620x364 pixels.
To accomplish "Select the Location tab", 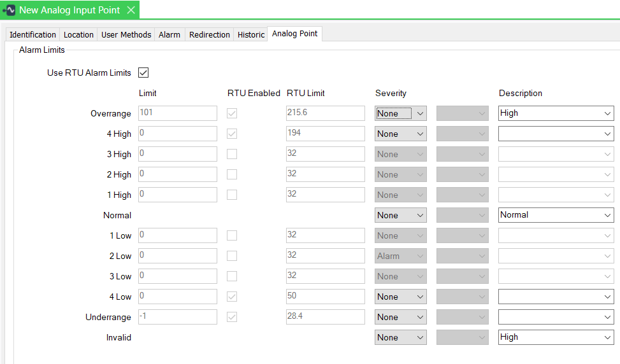I will (78, 34).
